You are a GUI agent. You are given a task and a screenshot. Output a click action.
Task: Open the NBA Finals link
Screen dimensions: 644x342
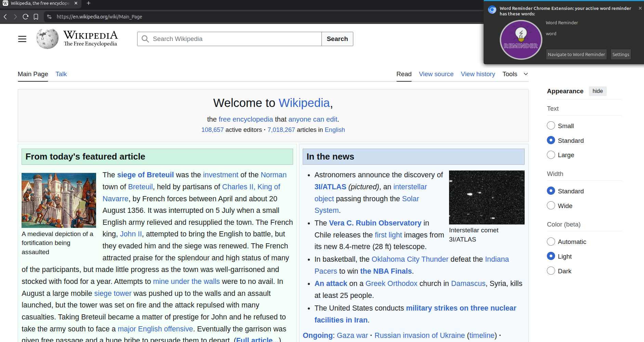(x=386, y=271)
